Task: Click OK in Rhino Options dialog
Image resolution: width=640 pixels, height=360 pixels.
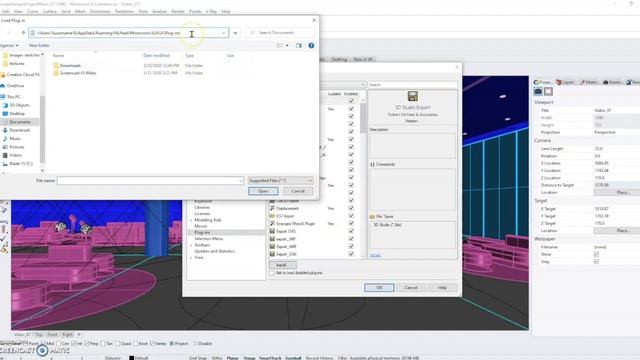Action: tap(379, 288)
